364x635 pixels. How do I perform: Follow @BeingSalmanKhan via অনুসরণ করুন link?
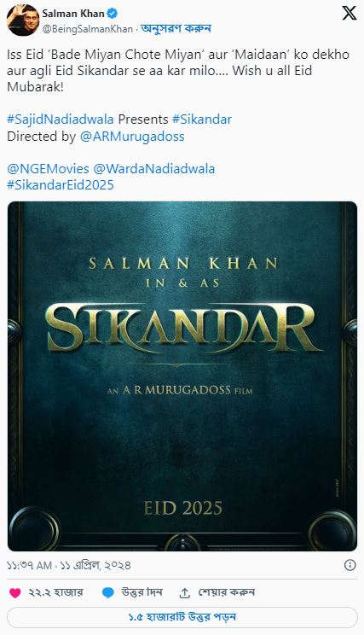coord(176,29)
